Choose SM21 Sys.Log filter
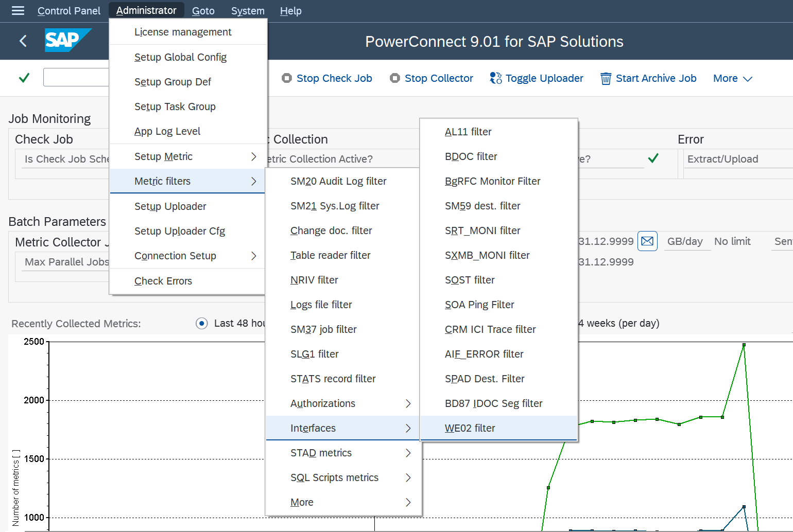 [343, 206]
